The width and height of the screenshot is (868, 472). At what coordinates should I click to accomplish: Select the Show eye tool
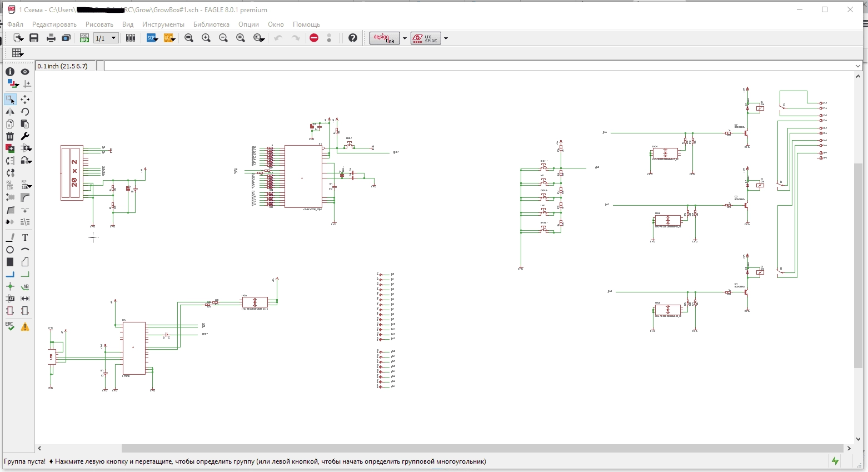(x=25, y=72)
